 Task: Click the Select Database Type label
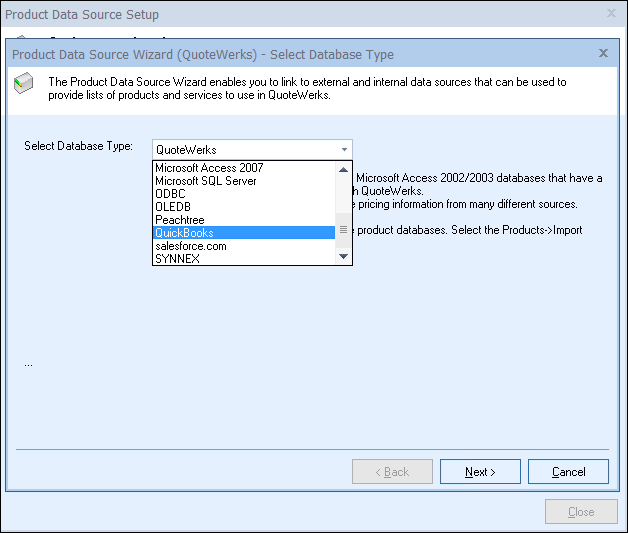pos(78,147)
